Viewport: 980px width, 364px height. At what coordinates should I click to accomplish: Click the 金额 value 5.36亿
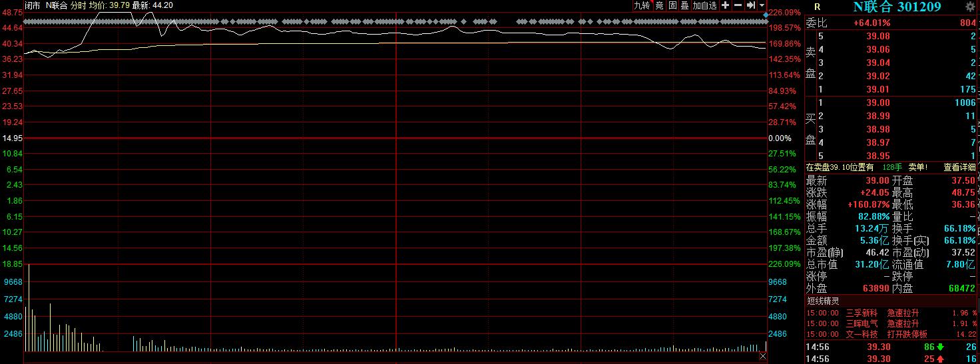pyautogui.click(x=874, y=240)
